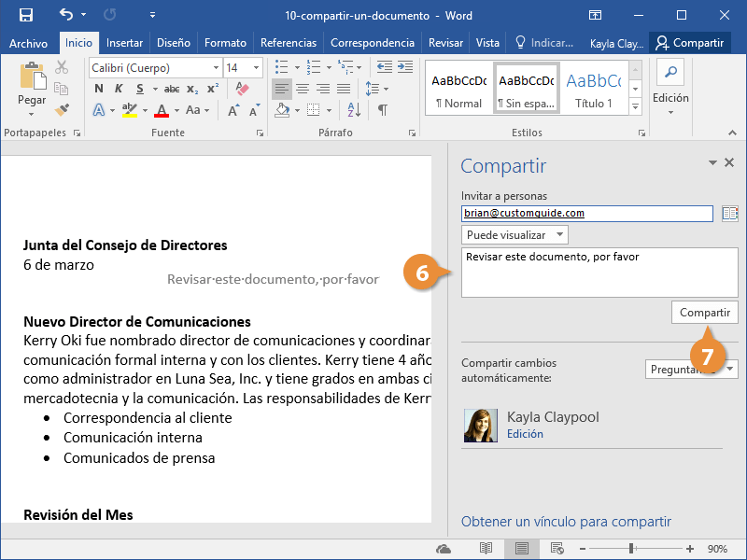Open the Puede visualizar permission dropdown
747x560 pixels.
[514, 235]
